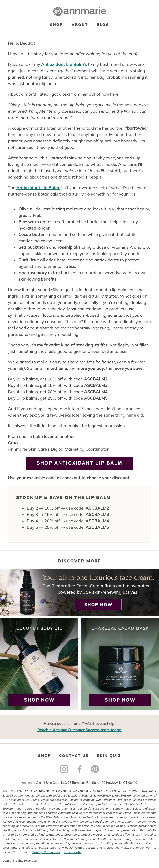
Task: Open the SHOP link in top navigation
Action: click(x=56, y=25)
